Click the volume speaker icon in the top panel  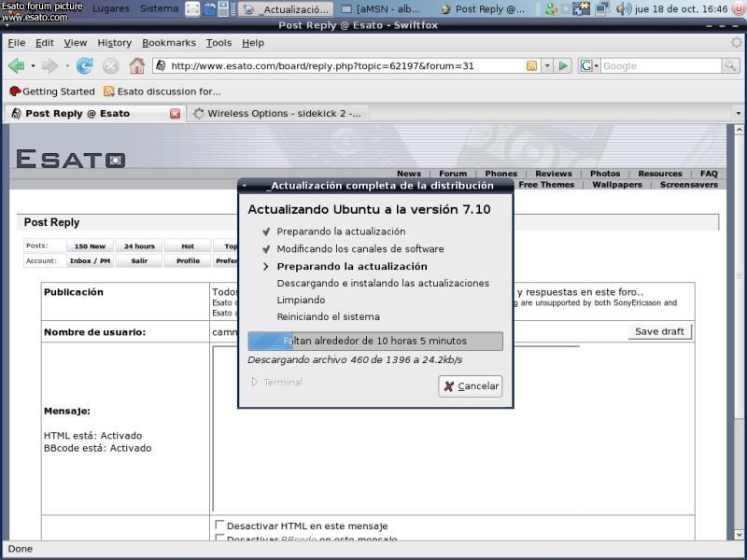coord(624,9)
